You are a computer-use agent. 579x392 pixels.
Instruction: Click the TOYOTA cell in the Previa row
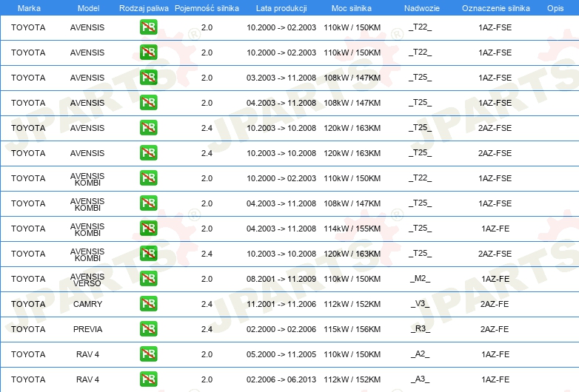pos(28,329)
